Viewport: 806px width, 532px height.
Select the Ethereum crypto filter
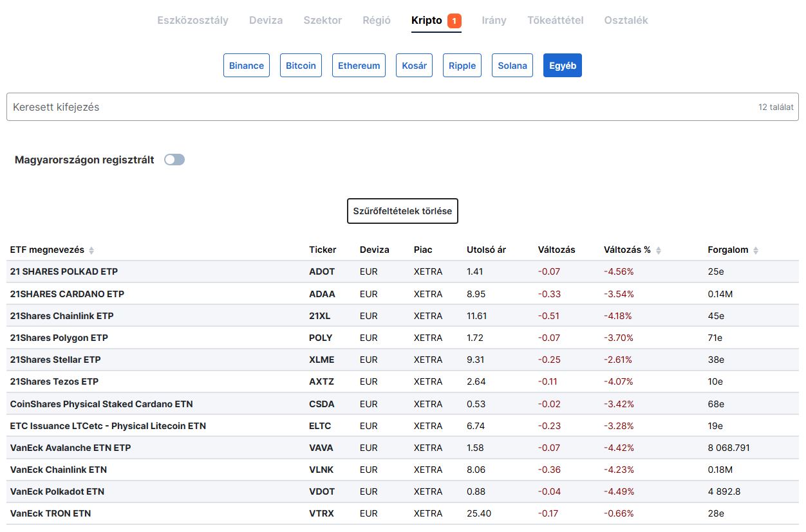coord(359,66)
